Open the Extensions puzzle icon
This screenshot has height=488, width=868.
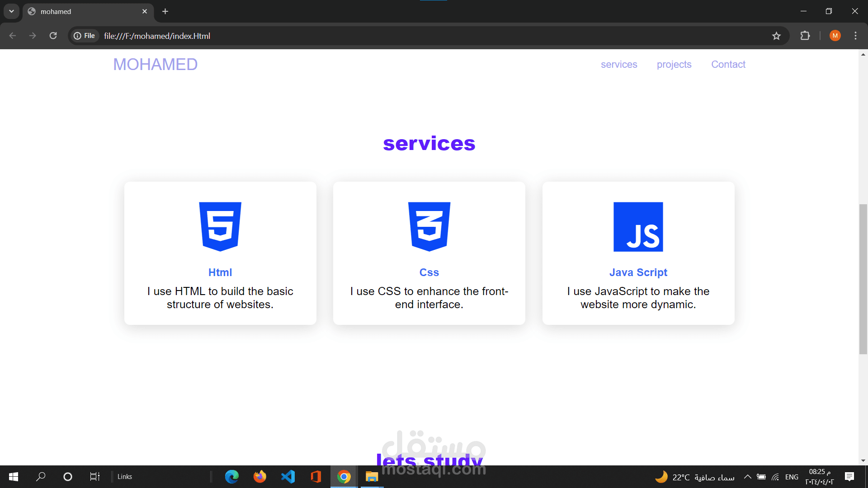[805, 36]
